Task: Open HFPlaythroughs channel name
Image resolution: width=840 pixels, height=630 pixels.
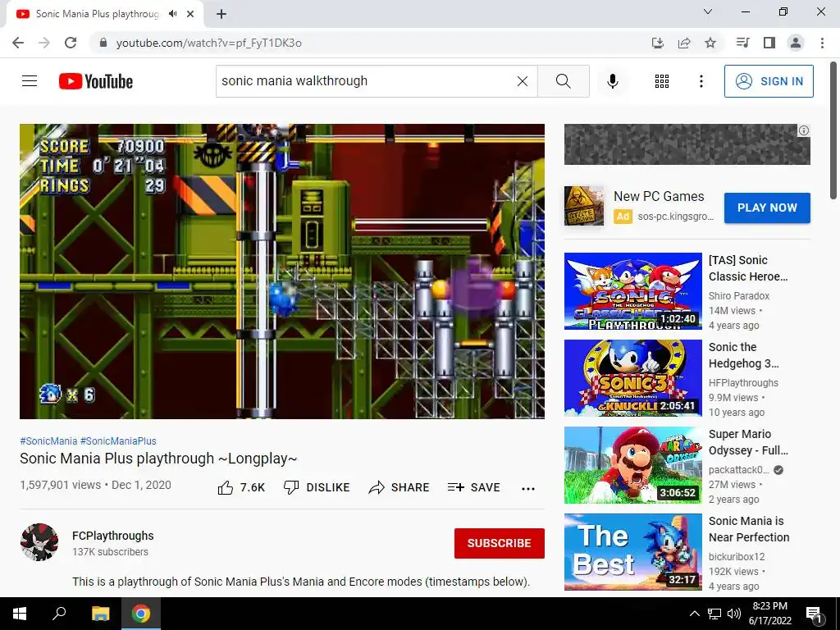Action: click(743, 382)
